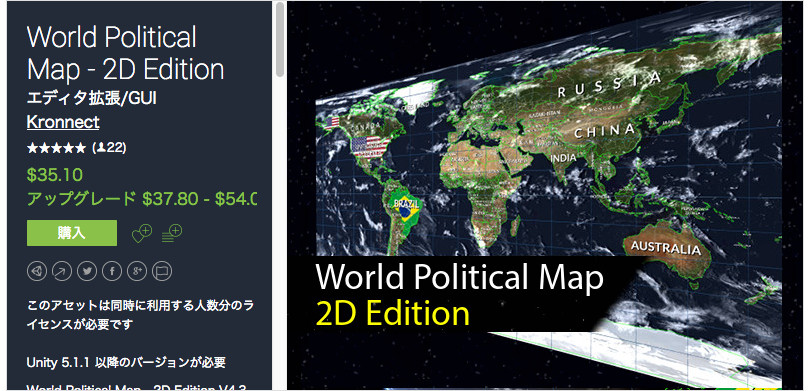Click the license notice このアセットは同時に利用する text

tap(140, 315)
